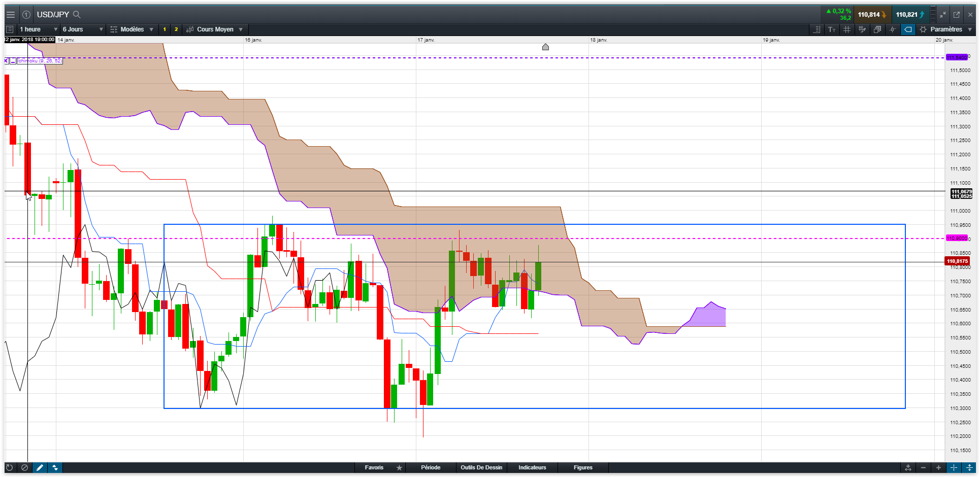Screen dimensions: 980x477
Task: Click the auto-scale icon left of zoom out
Action: click(x=908, y=467)
